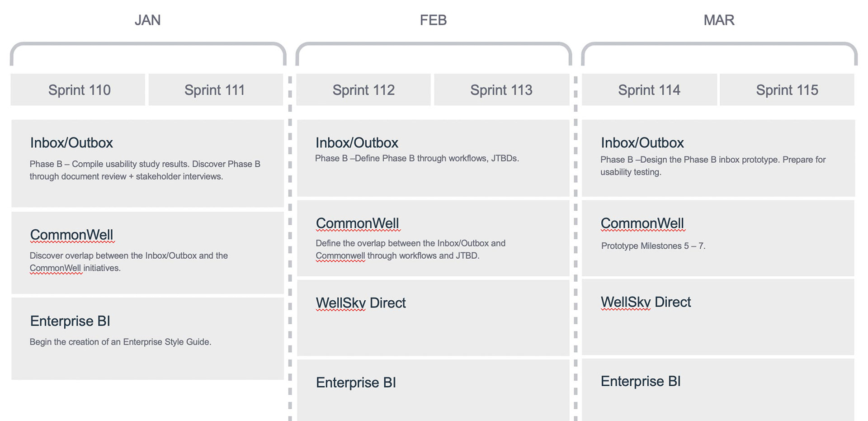This screenshot has height=421, width=868.
Task: Open January Enterprise BI card
Action: [x=147, y=338]
